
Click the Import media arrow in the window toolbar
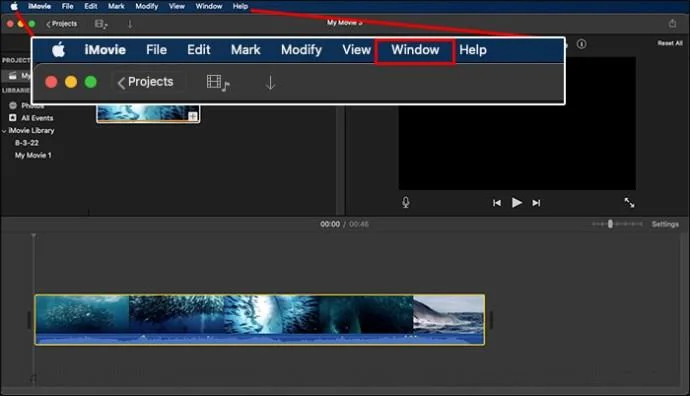click(x=130, y=24)
